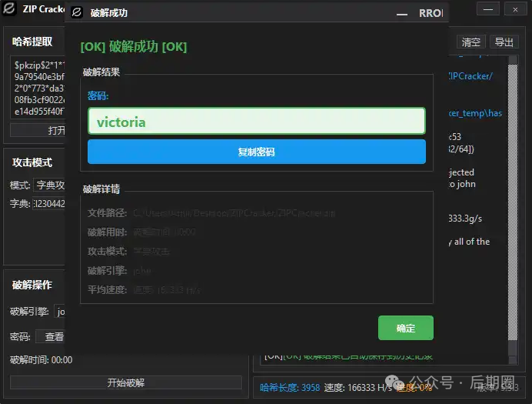Click the 攻击模式 detail row in the dialog

(x=128, y=251)
